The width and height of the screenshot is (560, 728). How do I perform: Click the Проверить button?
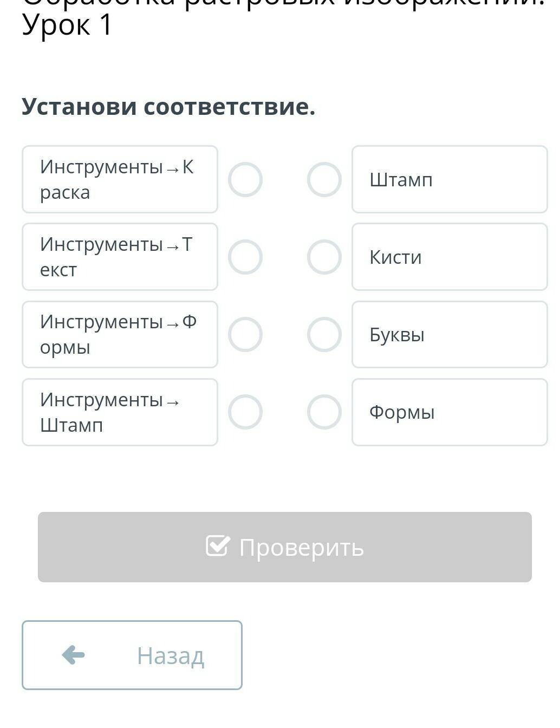(285, 547)
